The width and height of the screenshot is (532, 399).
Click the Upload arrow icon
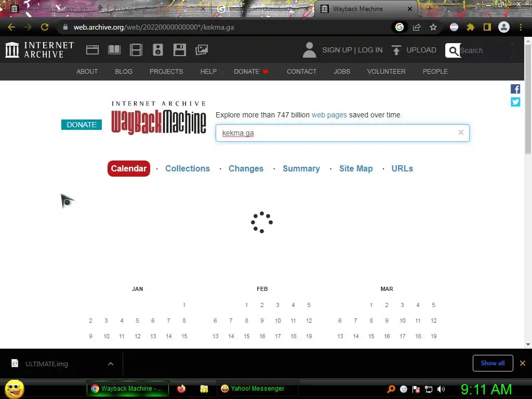pos(396,50)
